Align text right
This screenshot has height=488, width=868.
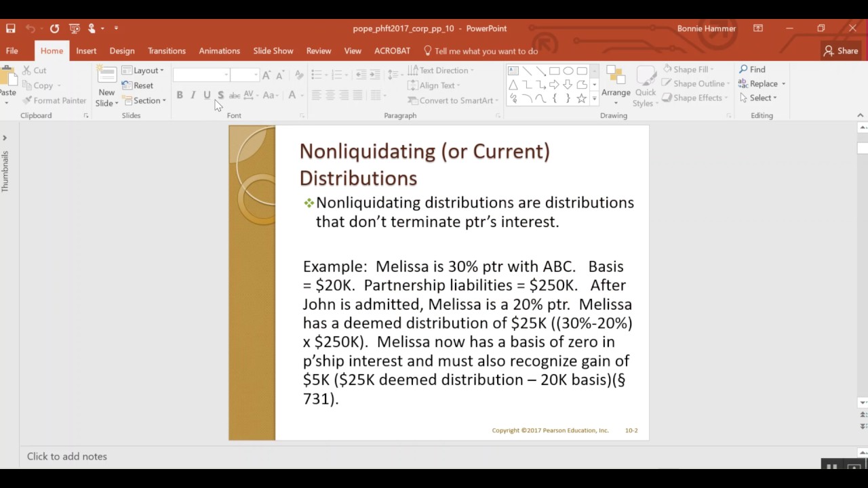click(x=344, y=96)
